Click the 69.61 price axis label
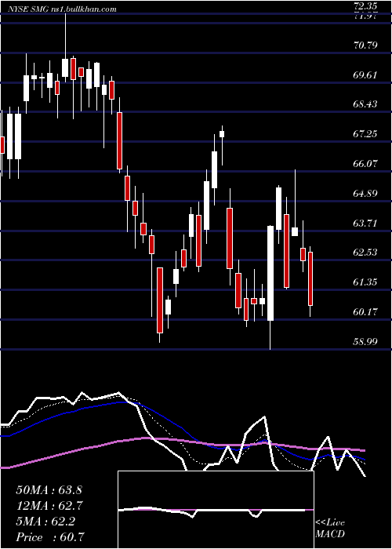 coord(365,75)
